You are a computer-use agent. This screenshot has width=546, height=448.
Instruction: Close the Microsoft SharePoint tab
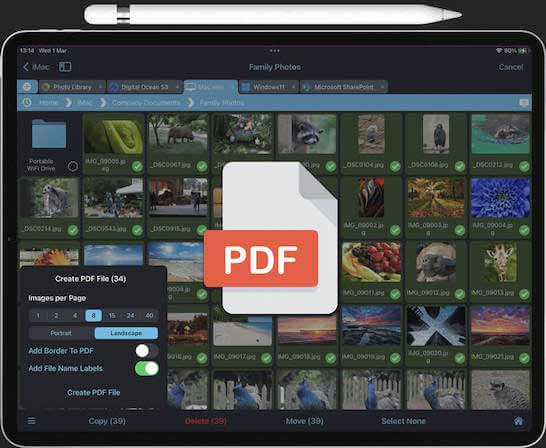pyautogui.click(x=382, y=86)
